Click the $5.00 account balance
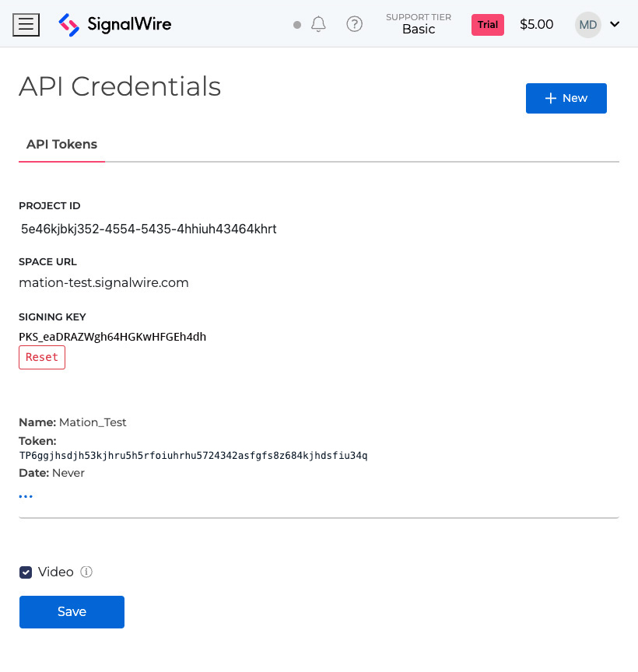Viewport: 638px width, 672px height. (536, 24)
